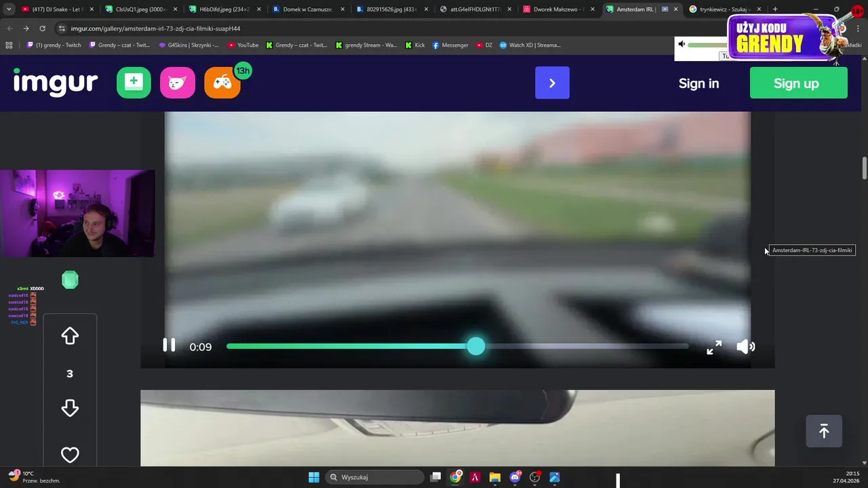Viewport: 868px width, 488px height.
Task: Close the DJ Snake tab
Action: click(x=92, y=9)
